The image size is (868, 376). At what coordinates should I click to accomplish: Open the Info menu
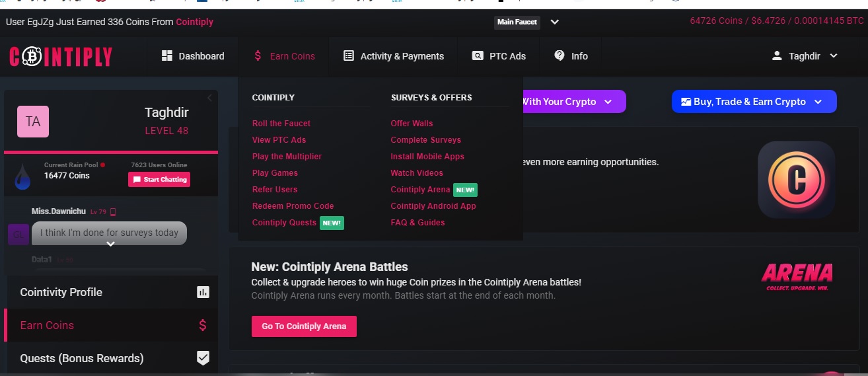pos(571,56)
